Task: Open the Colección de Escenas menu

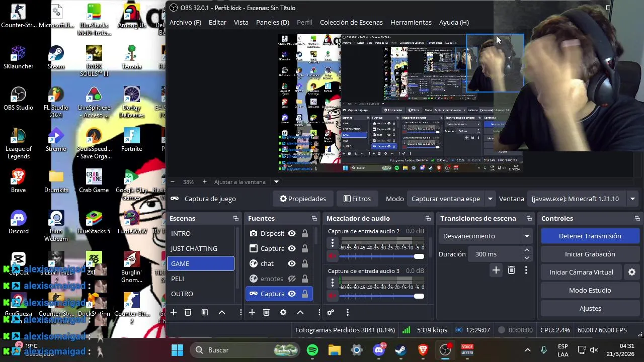Action: [x=351, y=22]
